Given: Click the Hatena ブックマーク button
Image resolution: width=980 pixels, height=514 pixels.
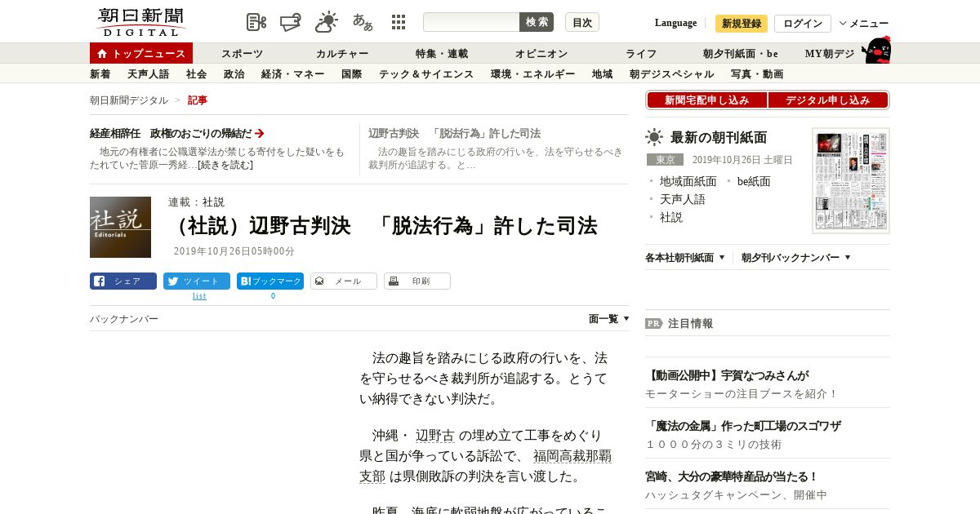Looking at the screenshot, I should tap(270, 281).
